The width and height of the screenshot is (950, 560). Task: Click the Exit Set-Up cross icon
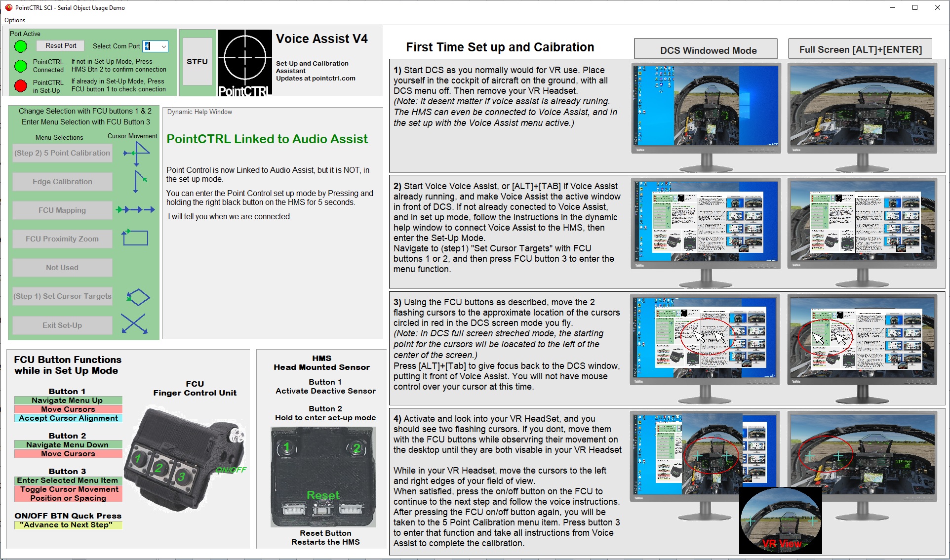tap(134, 324)
